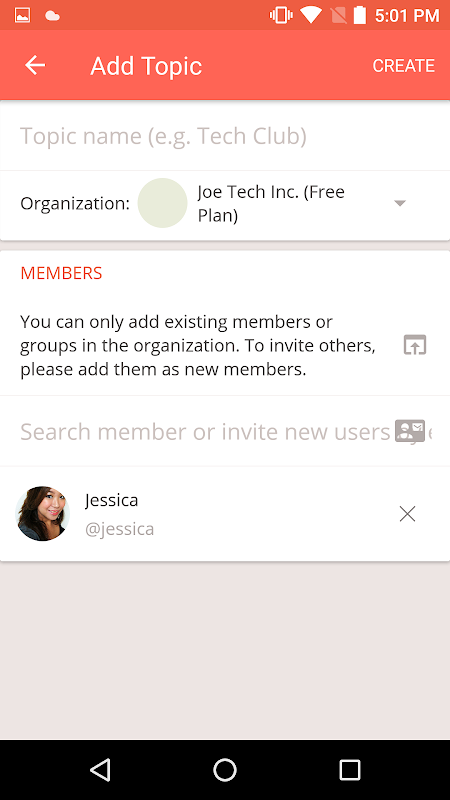Open recent apps square button

click(x=350, y=769)
